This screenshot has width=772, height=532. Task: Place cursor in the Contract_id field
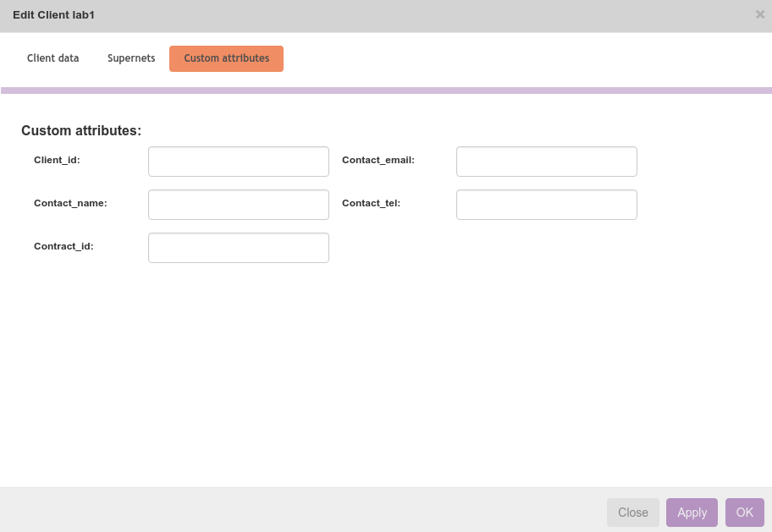[x=238, y=248]
